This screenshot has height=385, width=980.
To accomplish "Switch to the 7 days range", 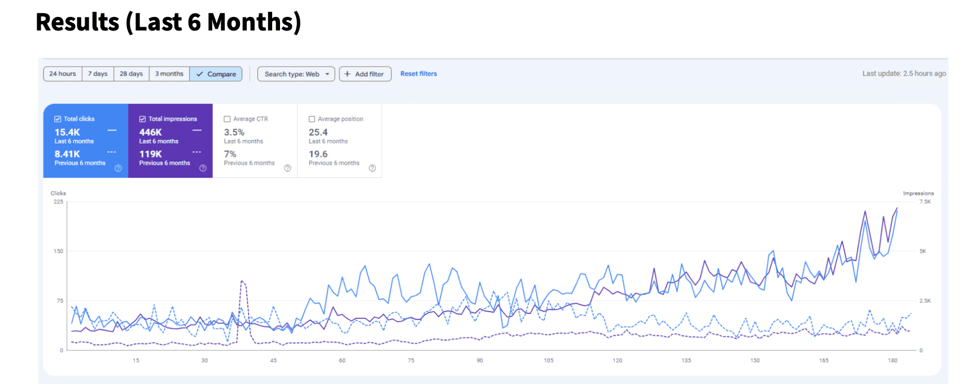I will click(x=98, y=74).
